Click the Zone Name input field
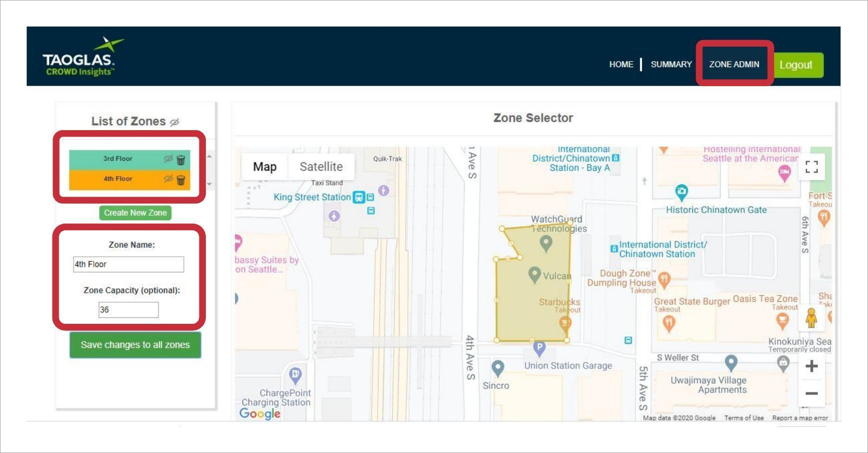 click(x=128, y=264)
